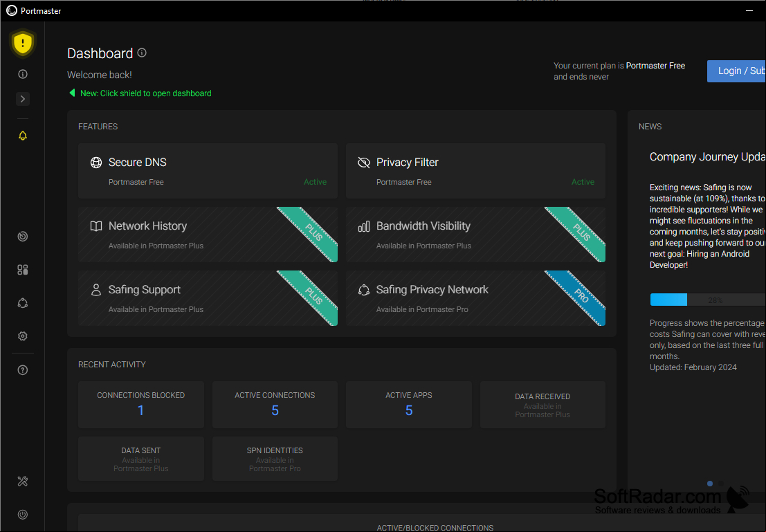Click the info icon beside Dashboard title

142,53
